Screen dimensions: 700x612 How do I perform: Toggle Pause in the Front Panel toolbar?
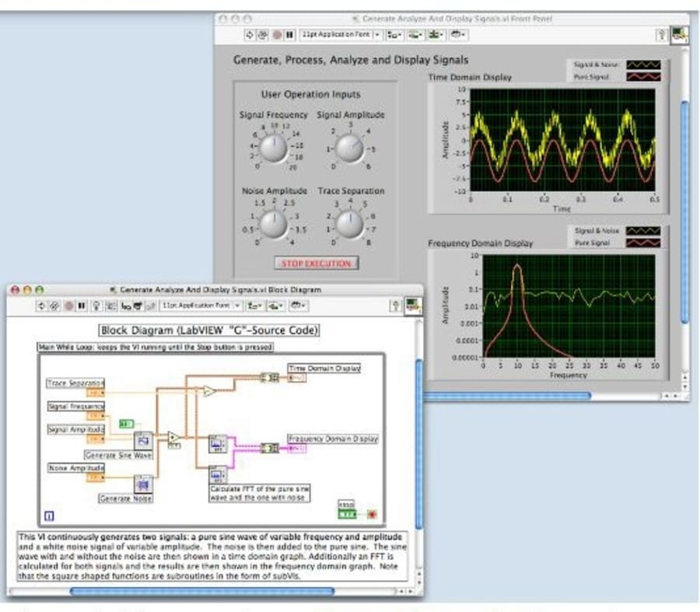click(290, 34)
